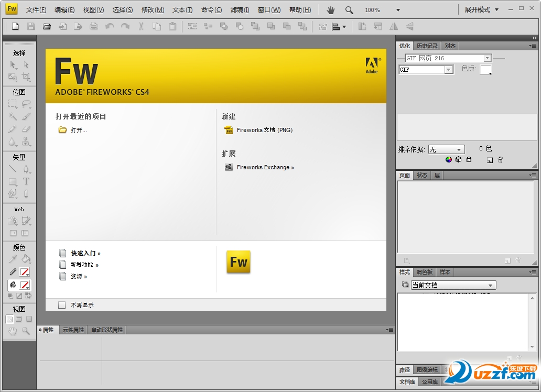This screenshot has height=392, width=541.
Task: Toggle swap stroke and fill colors
Action: click(x=28, y=296)
